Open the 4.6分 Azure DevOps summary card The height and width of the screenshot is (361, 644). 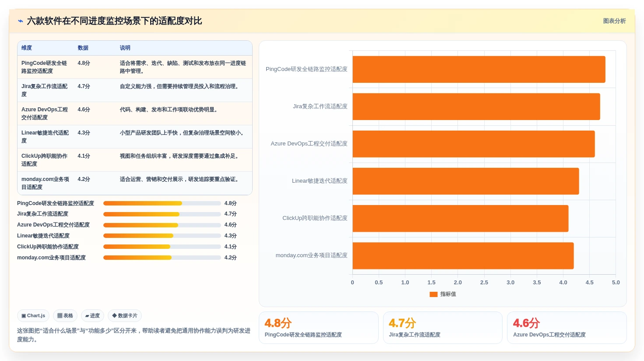[x=567, y=328]
